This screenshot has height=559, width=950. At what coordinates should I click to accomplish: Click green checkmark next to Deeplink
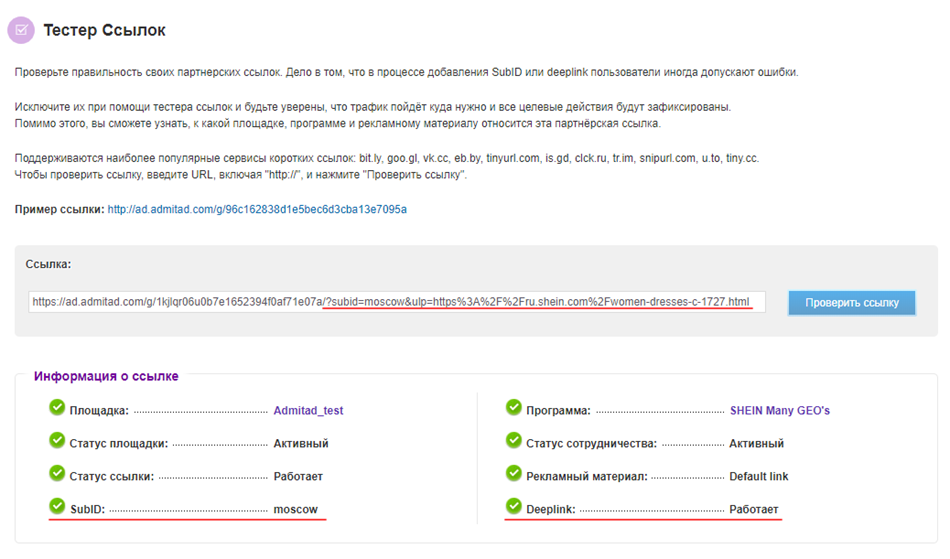[514, 507]
